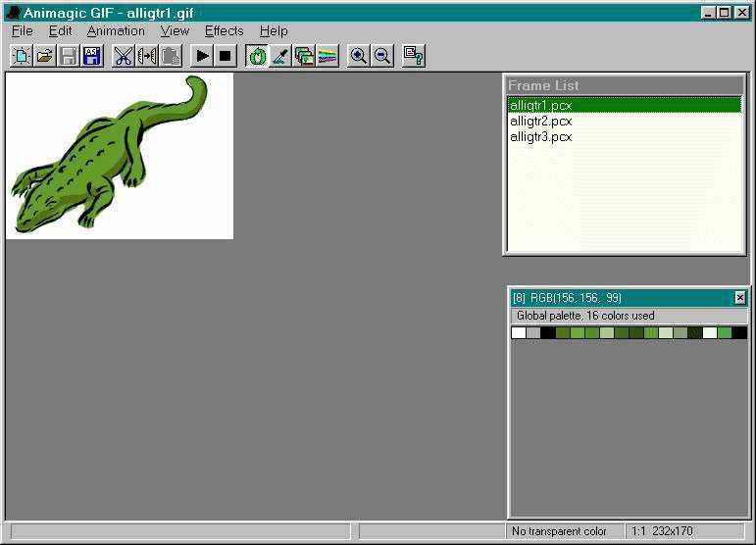The height and width of the screenshot is (545, 756).
Task: Click the Save As floppy disk icon
Action: pos(92,56)
